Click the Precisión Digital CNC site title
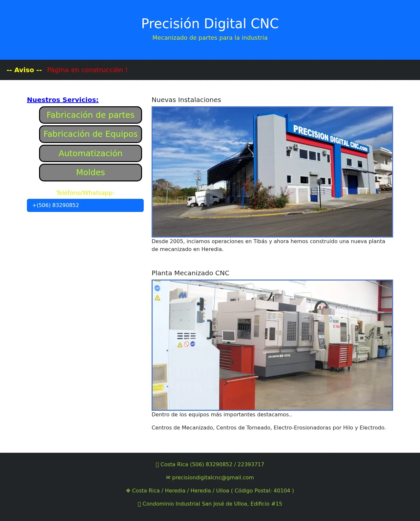 [210, 24]
